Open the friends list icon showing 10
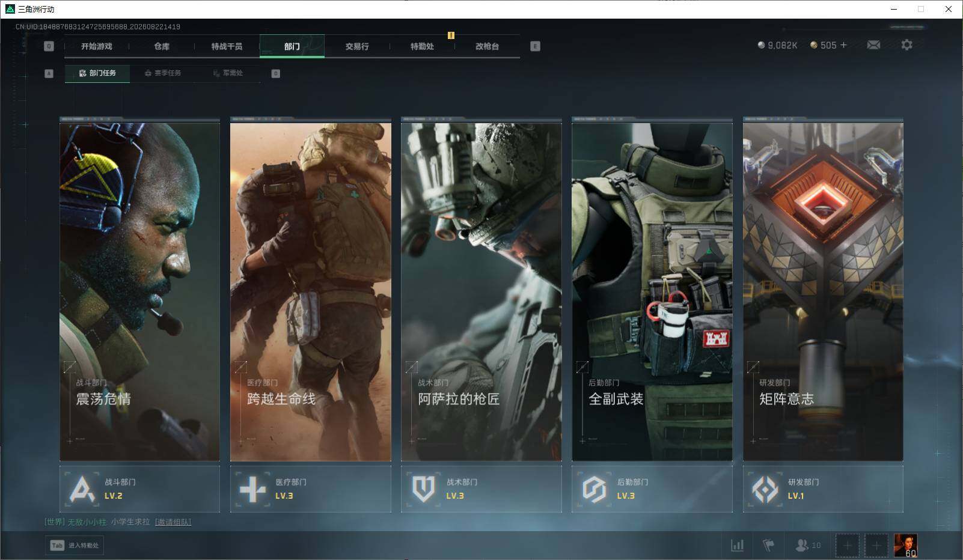This screenshot has width=963, height=560. (807, 545)
